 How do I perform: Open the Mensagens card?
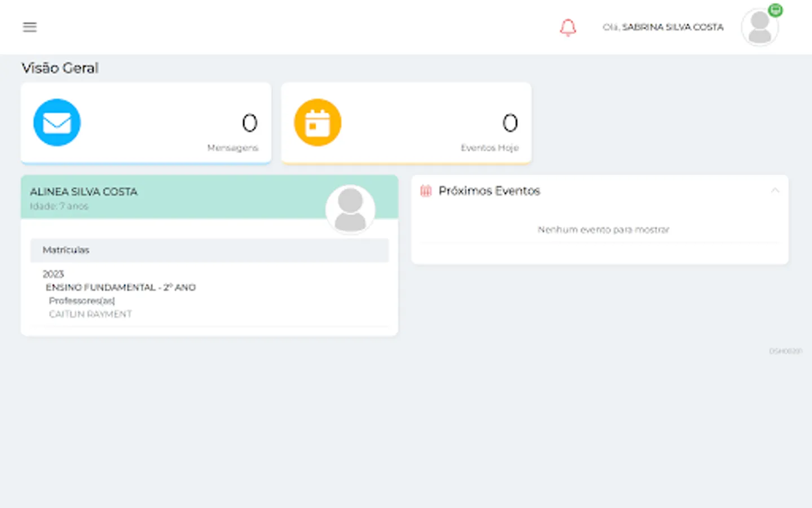click(146, 123)
